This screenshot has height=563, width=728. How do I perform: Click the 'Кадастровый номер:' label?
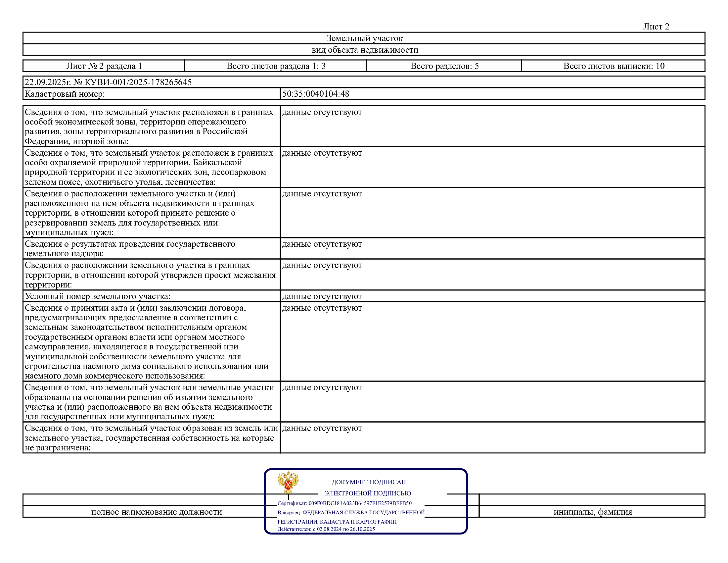[65, 94]
